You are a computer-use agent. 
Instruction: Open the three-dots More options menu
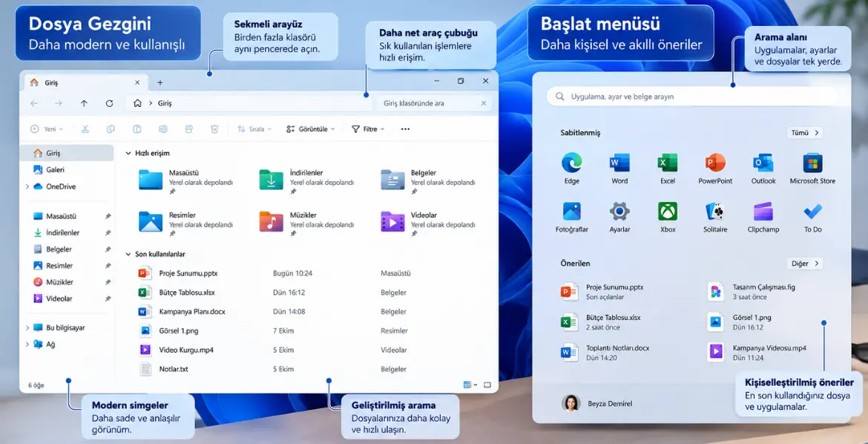pyautogui.click(x=405, y=129)
